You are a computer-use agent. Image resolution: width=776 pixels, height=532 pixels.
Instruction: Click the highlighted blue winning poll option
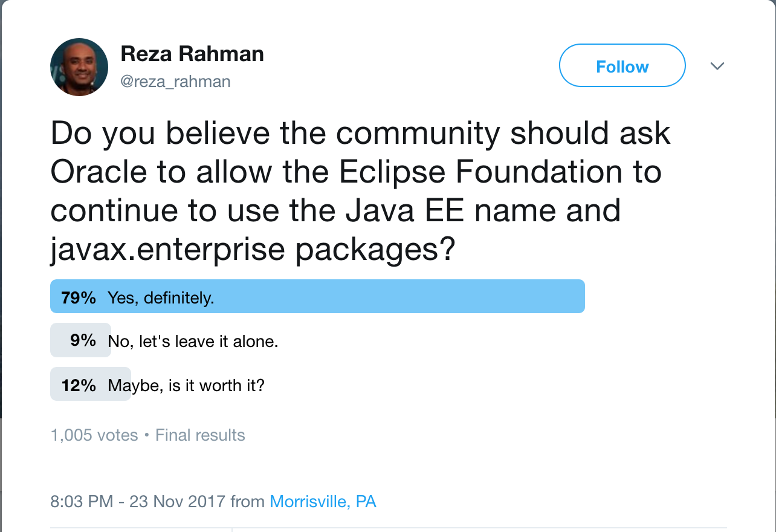pyautogui.click(x=317, y=296)
